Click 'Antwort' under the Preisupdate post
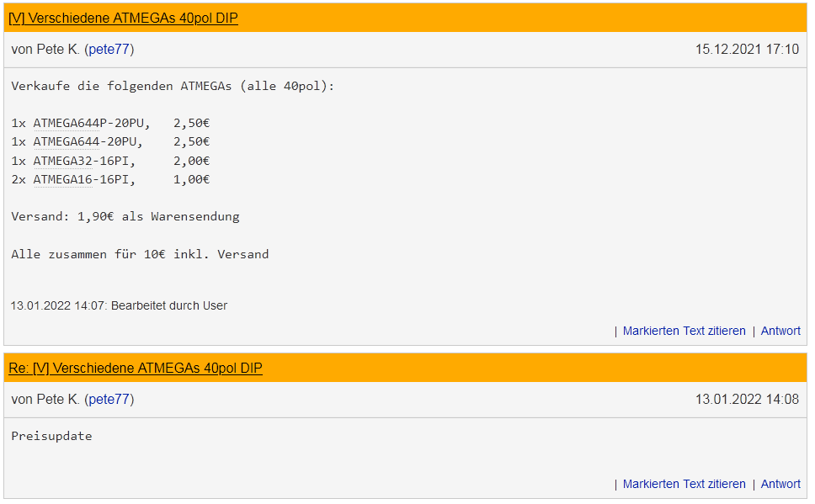This screenshot has width=815, height=504. (780, 485)
